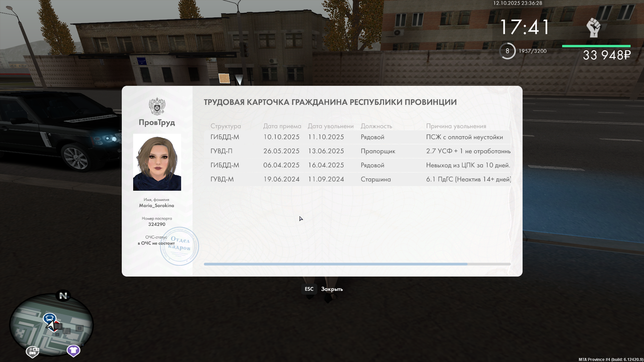This screenshot has width=644, height=362.
Task: Click the 33 948₽ money balance
Action: point(606,55)
